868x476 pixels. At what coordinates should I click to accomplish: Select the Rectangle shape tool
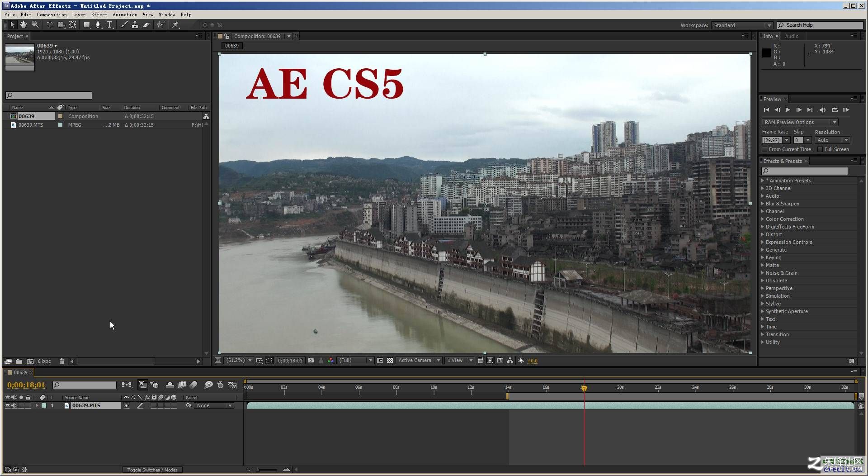point(86,25)
